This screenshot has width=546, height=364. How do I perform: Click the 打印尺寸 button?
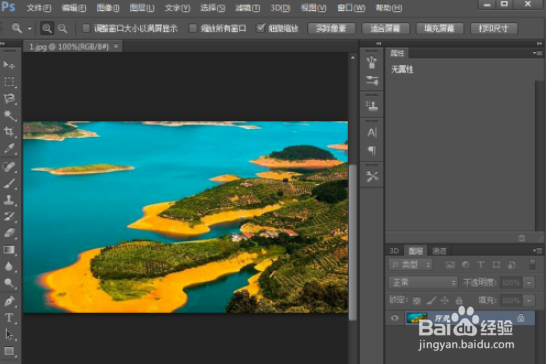493,28
